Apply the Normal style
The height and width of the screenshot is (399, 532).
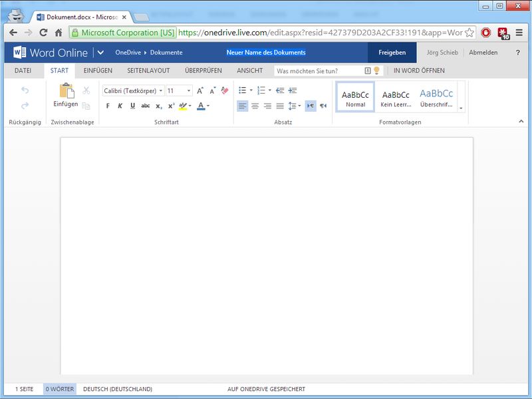coord(355,97)
